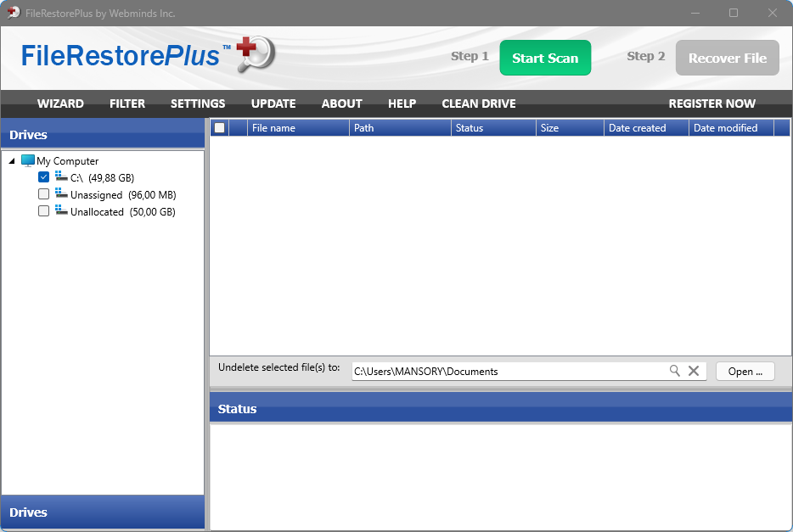Click the title bar app icon
Image resolution: width=793 pixels, height=532 pixels.
(14, 13)
